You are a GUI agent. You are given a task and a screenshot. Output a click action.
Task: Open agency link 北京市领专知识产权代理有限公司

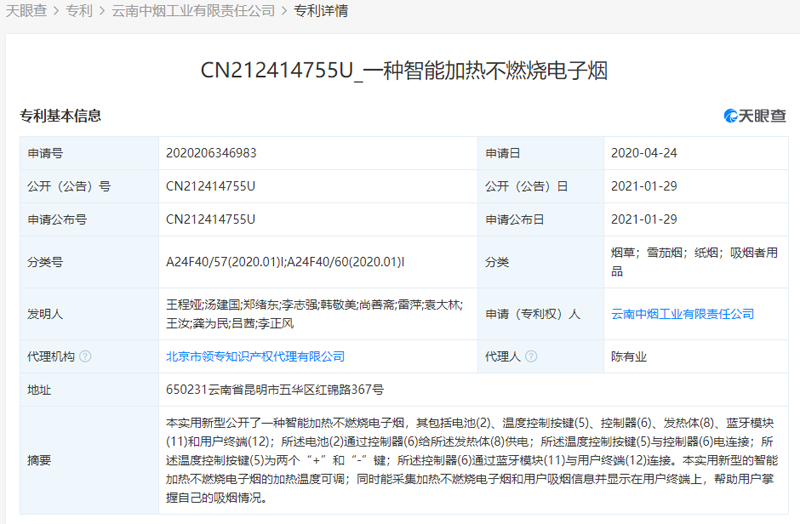click(x=255, y=356)
